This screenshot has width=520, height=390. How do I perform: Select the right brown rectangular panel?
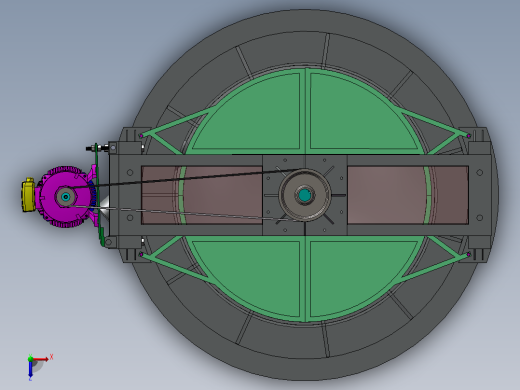coord(408,195)
